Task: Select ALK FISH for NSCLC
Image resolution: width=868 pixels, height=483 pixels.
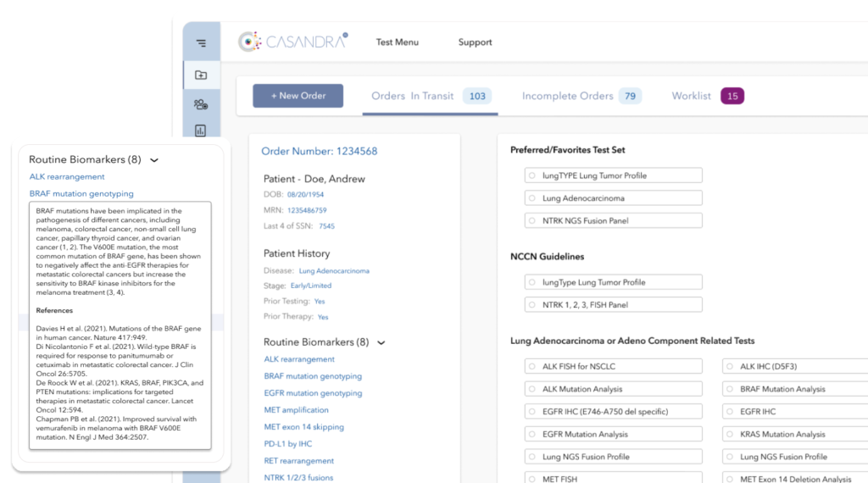Action: [614, 366]
